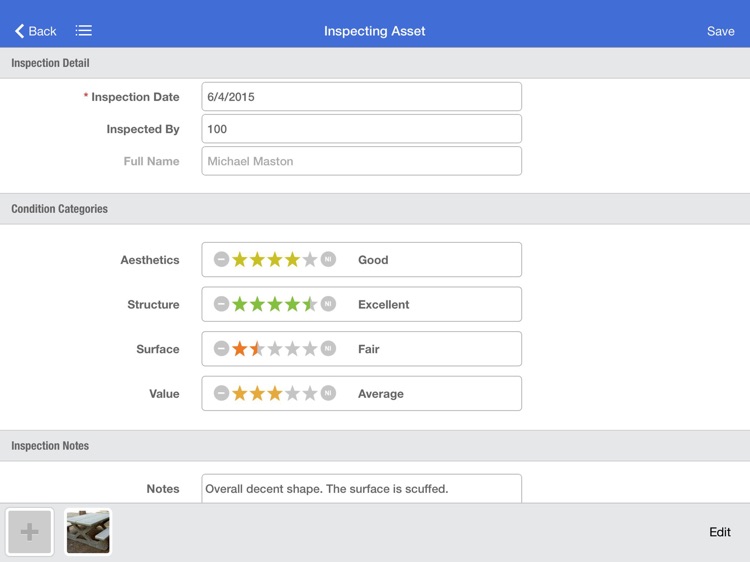Set Structure rating to two stars
This screenshot has width=750, height=562.
coord(257,304)
